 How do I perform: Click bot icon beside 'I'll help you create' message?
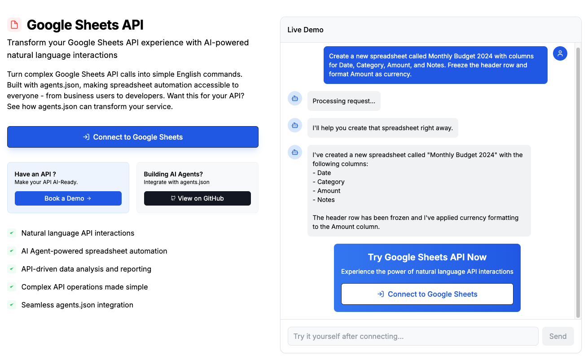(295, 125)
